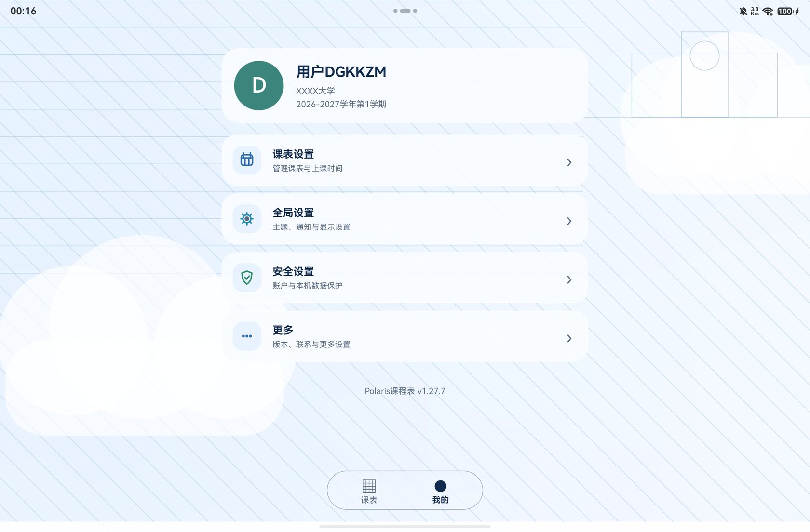Tap the top center multi-window handle dots
810x532 pixels.
[405, 11]
